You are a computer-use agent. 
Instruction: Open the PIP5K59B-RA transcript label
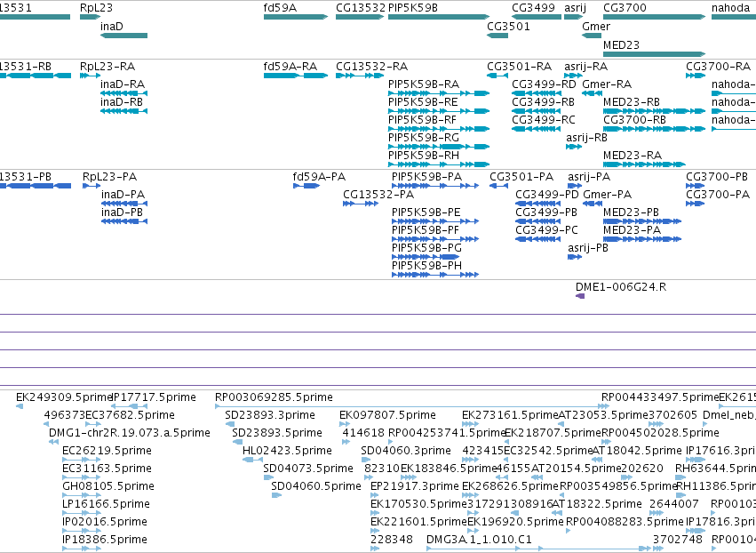click(424, 84)
